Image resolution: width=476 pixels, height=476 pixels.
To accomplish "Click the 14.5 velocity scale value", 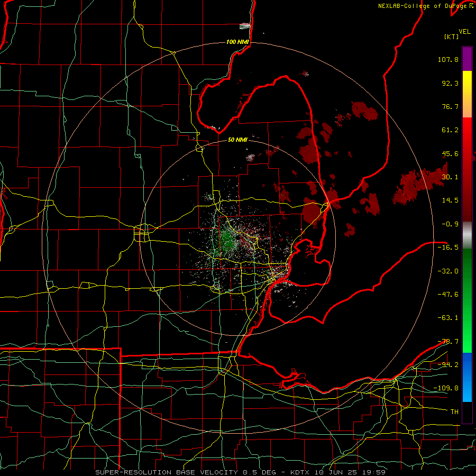I will pos(450,200).
